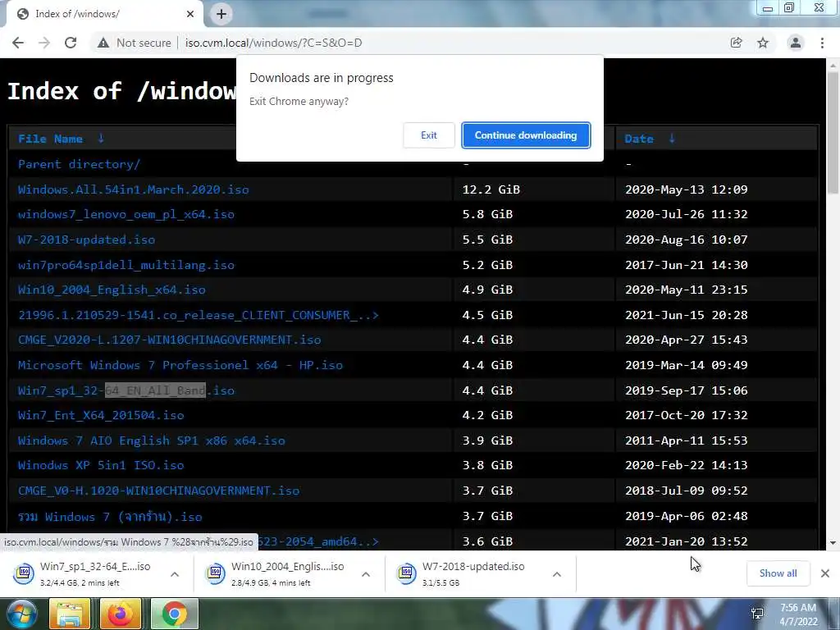Reload the page with the refresh icon
This screenshot has width=840, height=630.
point(71,43)
